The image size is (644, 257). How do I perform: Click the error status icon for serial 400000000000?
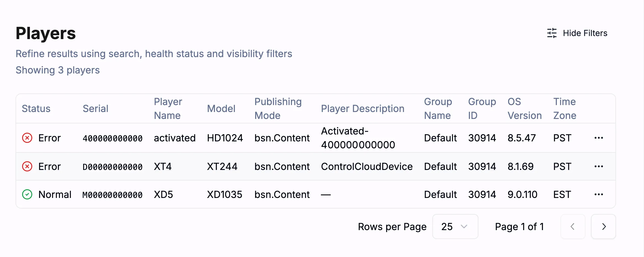(27, 138)
